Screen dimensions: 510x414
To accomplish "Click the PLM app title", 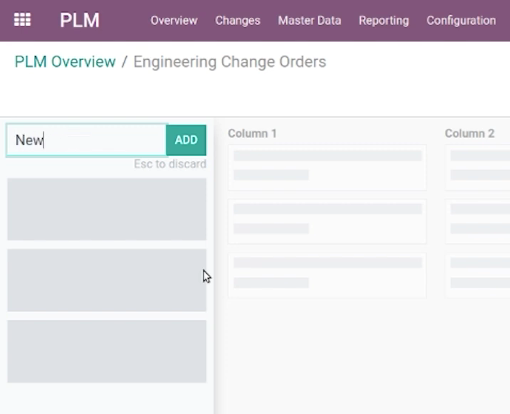I will [80, 20].
